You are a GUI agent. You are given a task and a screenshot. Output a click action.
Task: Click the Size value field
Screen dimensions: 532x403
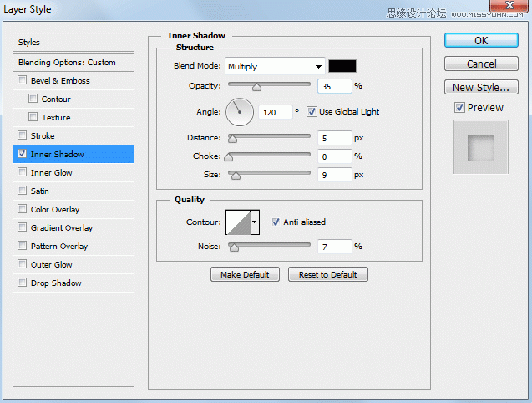pos(335,175)
